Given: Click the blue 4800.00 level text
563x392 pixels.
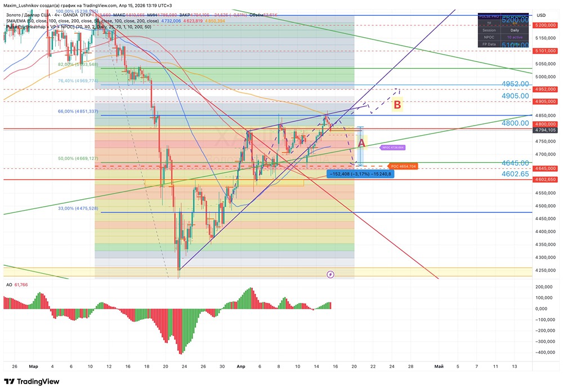Looking at the screenshot, I should (515, 123).
